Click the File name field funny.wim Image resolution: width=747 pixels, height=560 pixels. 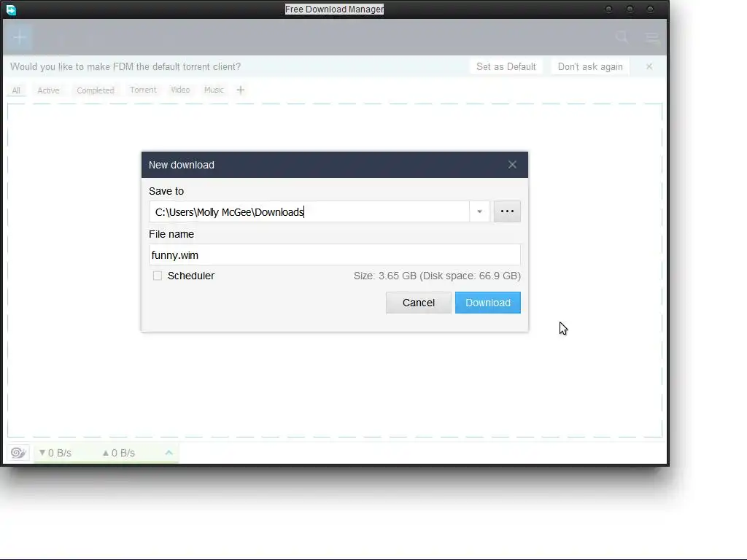(334, 255)
